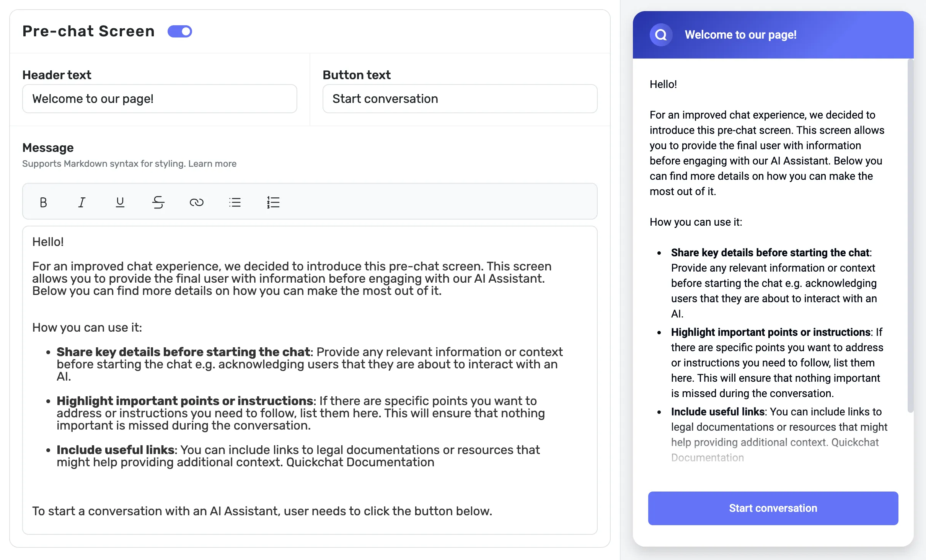Click Quickchat Documentation link in editor
926x560 pixels.
(360, 462)
